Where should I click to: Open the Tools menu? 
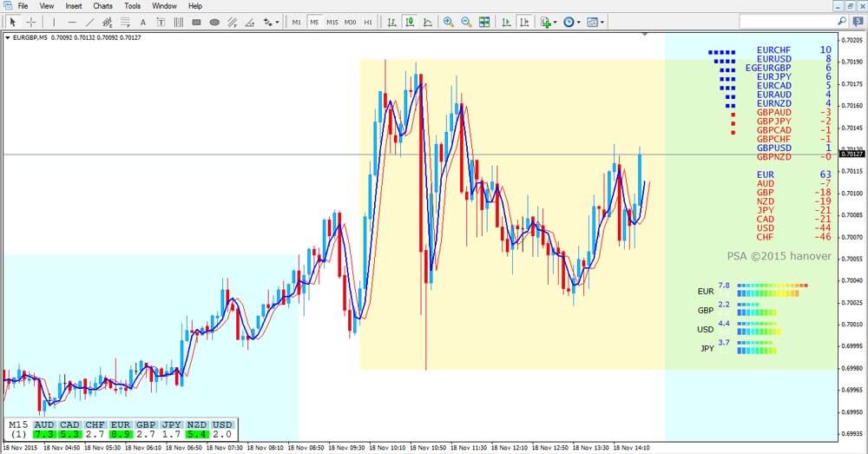pyautogui.click(x=132, y=5)
